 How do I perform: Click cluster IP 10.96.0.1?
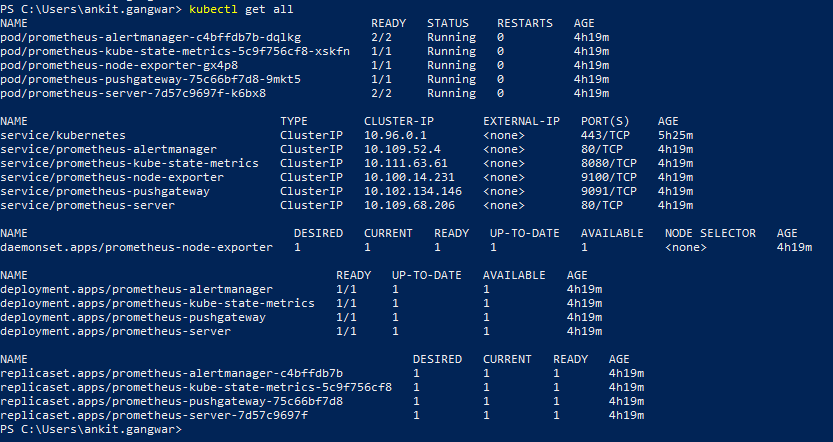click(395, 135)
